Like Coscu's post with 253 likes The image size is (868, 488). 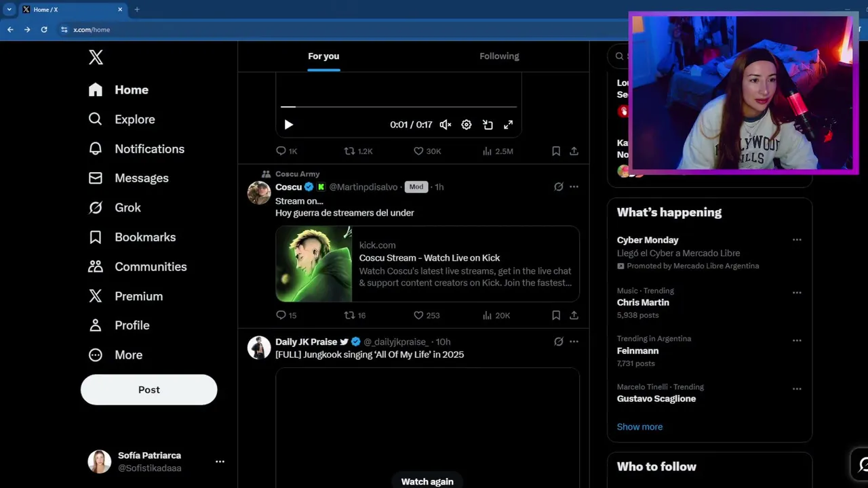pos(427,315)
